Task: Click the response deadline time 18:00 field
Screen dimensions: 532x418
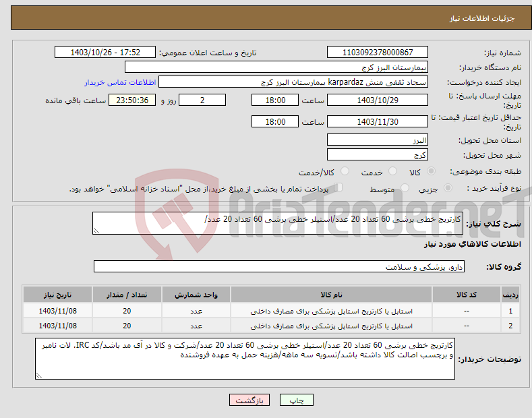Action: click(275, 100)
